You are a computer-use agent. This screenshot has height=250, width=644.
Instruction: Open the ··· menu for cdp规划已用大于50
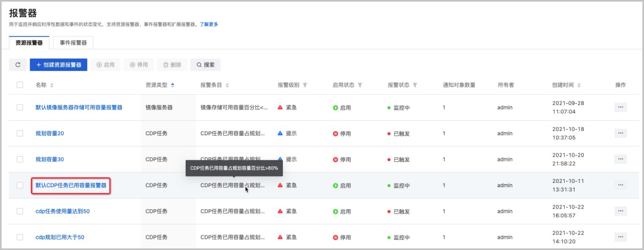[x=620, y=237]
